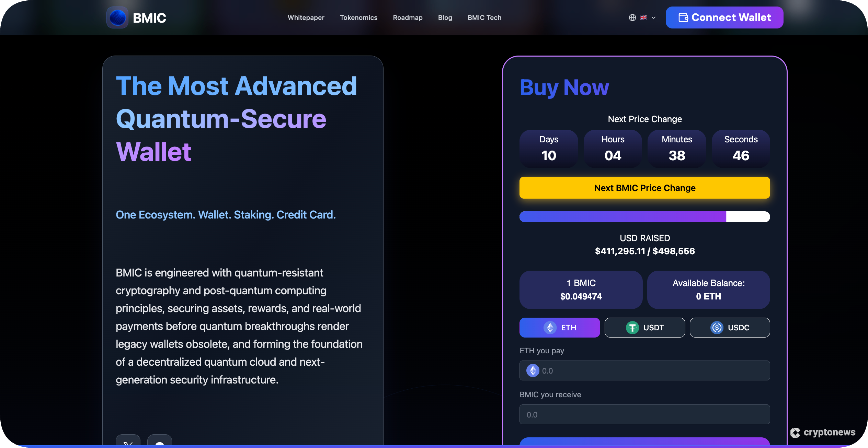Click the BMIC globe logo
The image size is (868, 448).
pyautogui.click(x=117, y=17)
